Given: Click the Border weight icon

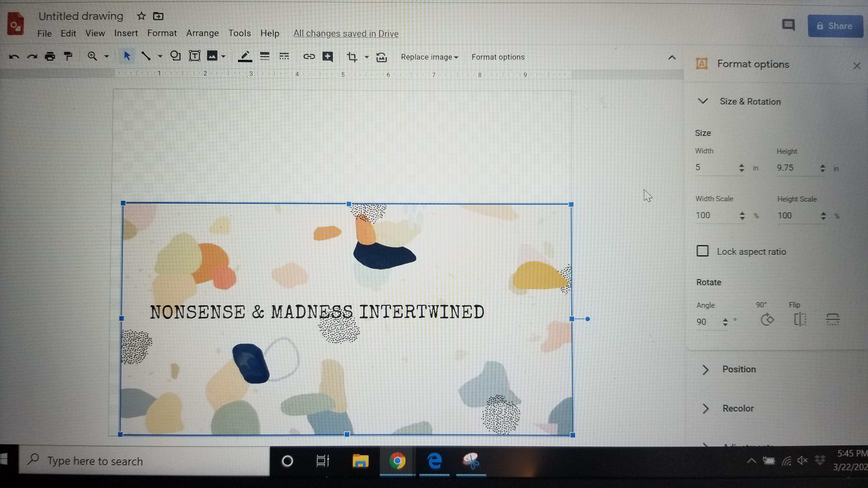Looking at the screenshot, I should pos(265,56).
